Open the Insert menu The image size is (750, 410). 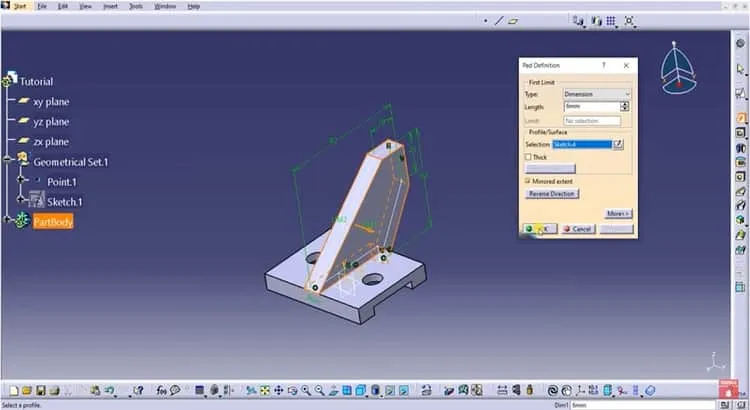[x=110, y=6]
